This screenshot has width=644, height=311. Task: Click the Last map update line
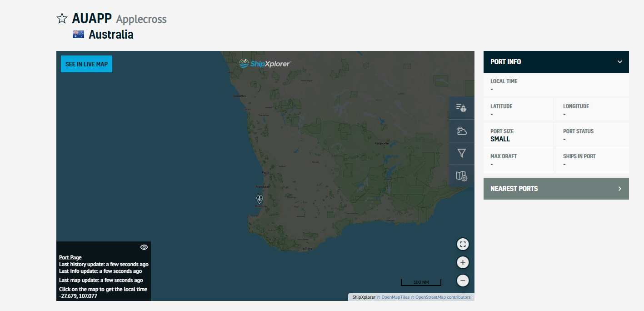coord(101,280)
